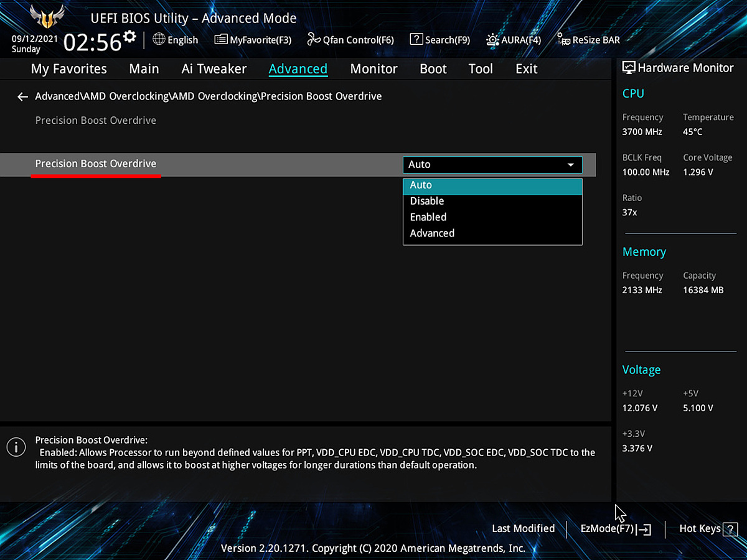Select the Precision Boost Overdrive setting row label

[x=96, y=164]
